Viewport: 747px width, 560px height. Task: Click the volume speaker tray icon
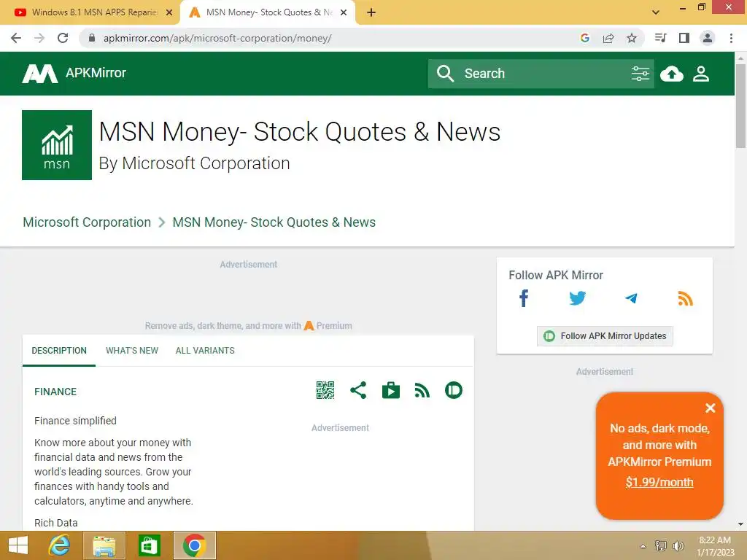[678, 546]
